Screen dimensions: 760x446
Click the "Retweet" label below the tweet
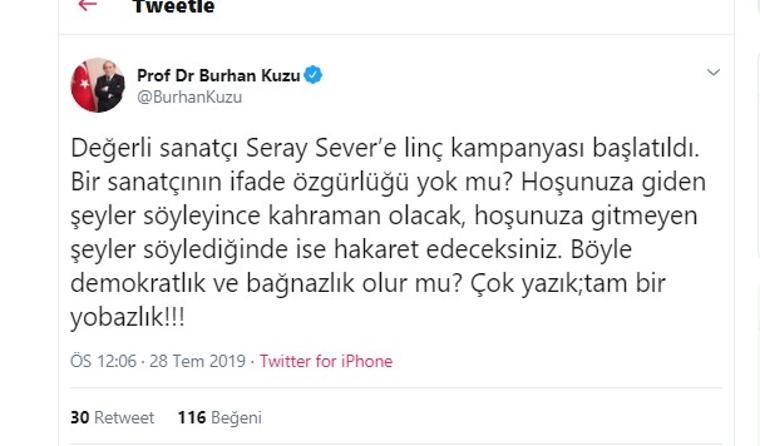tap(125, 418)
